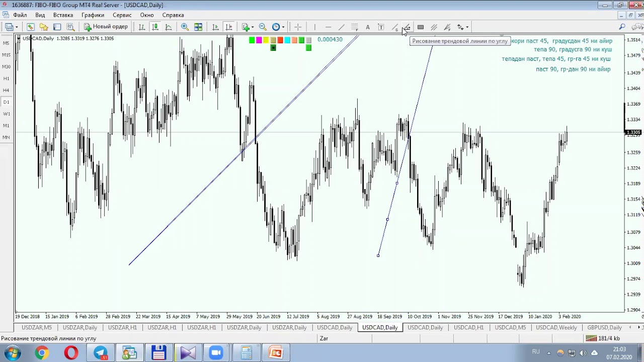Zoom out the chart with magnifier minus
Image resolution: width=644 pixels, height=362 pixels.
click(263, 27)
